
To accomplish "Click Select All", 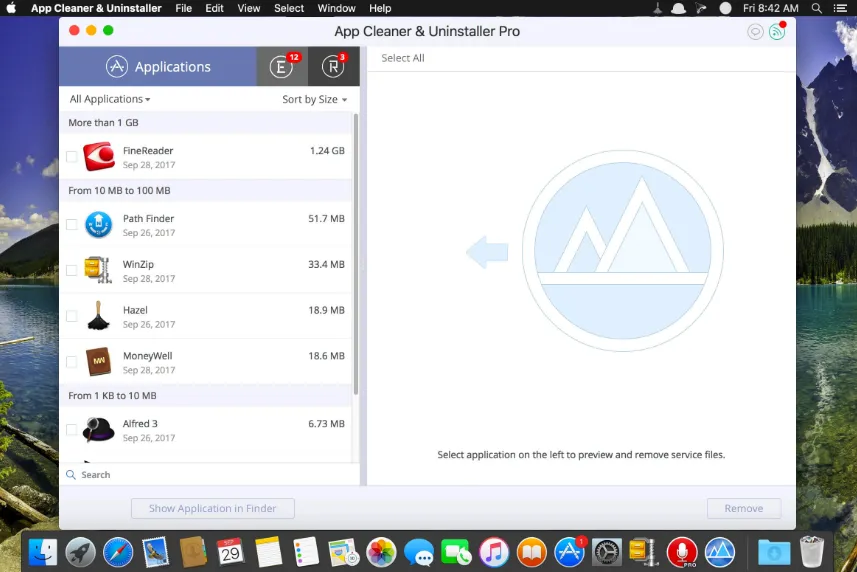I will point(403,58).
